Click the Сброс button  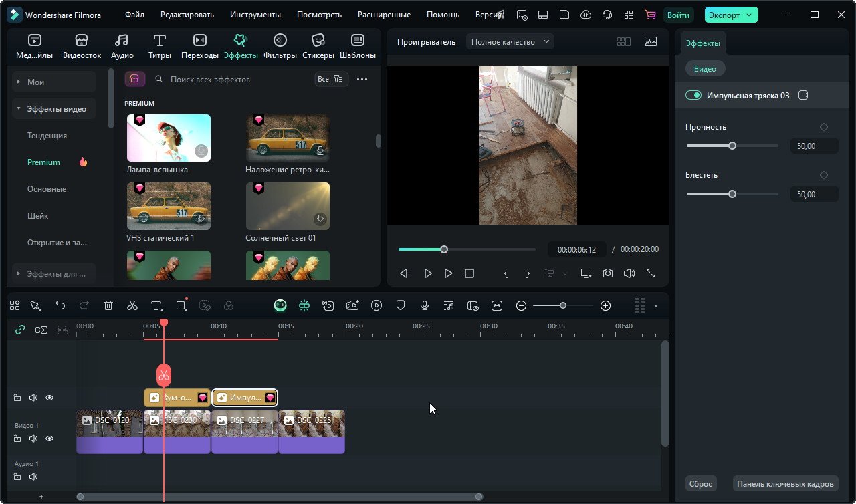[x=701, y=484]
